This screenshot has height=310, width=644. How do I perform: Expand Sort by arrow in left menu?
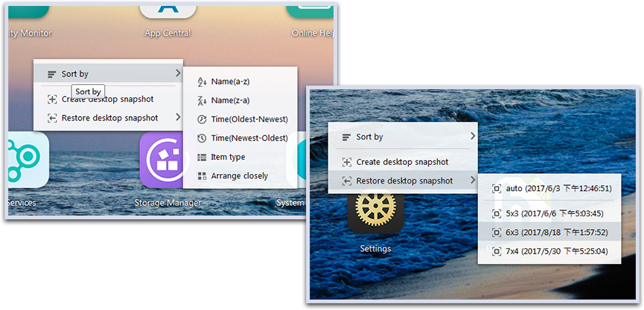[x=178, y=74]
